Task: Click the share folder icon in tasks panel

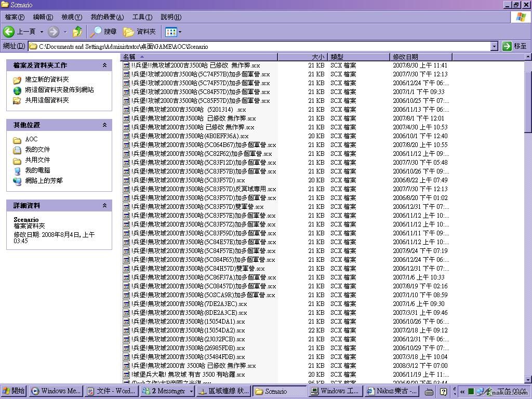Action: click(x=17, y=101)
